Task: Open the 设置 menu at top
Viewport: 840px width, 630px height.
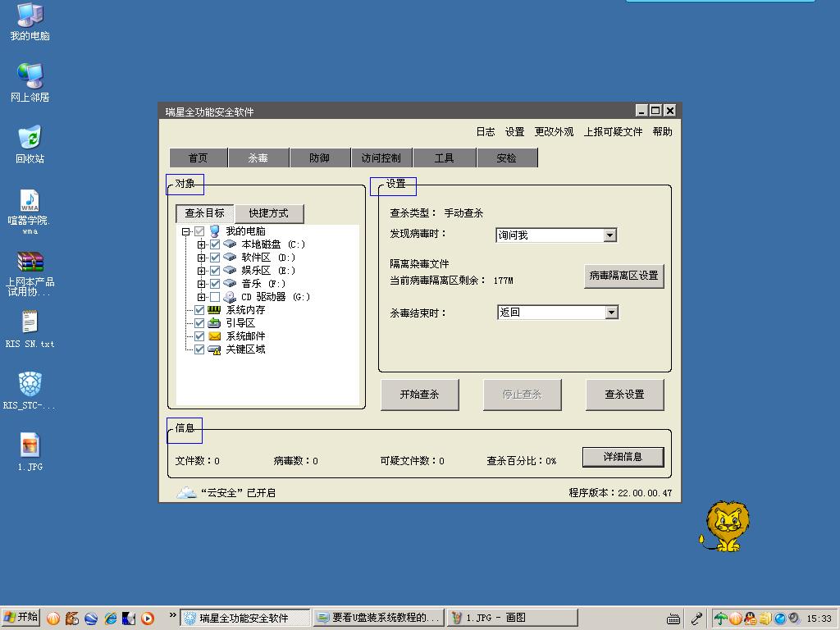Action: coord(515,132)
